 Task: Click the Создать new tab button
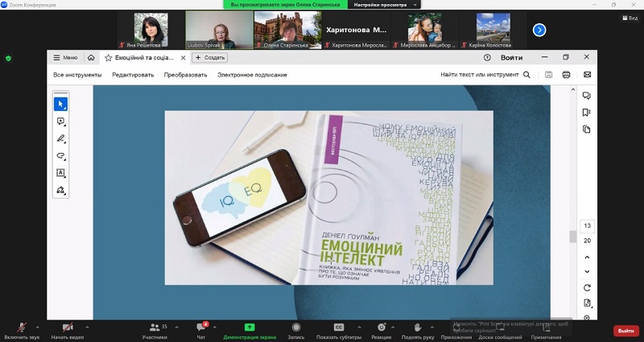click(209, 58)
